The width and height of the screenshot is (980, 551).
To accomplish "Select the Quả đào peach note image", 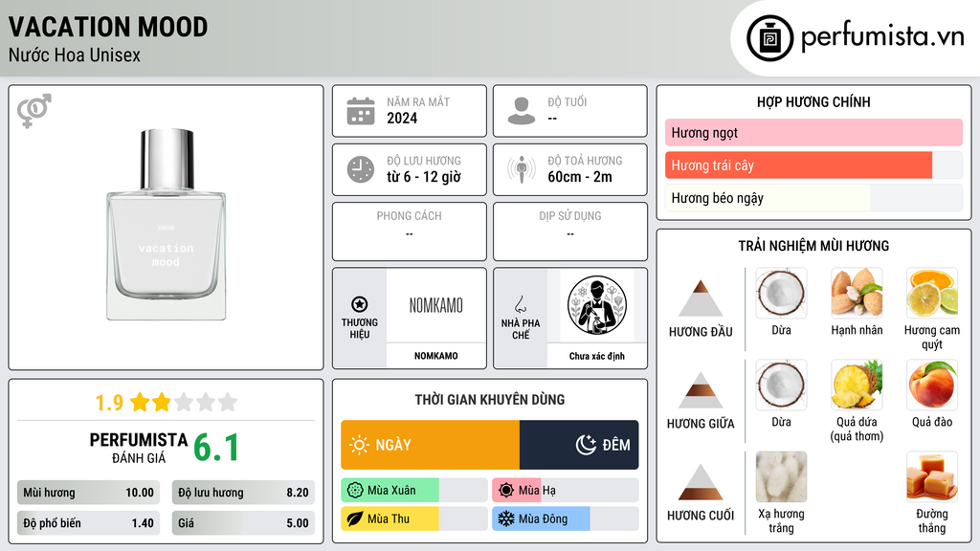I will click(x=932, y=385).
